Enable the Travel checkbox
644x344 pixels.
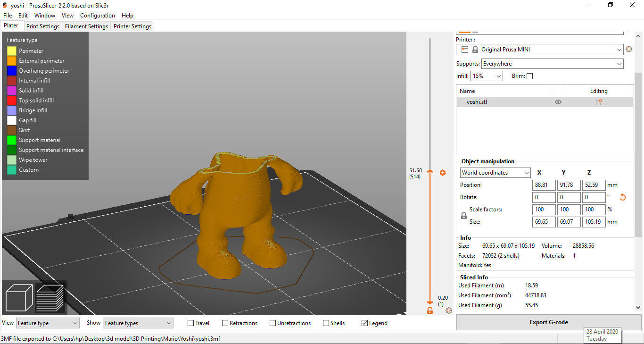[190, 323]
